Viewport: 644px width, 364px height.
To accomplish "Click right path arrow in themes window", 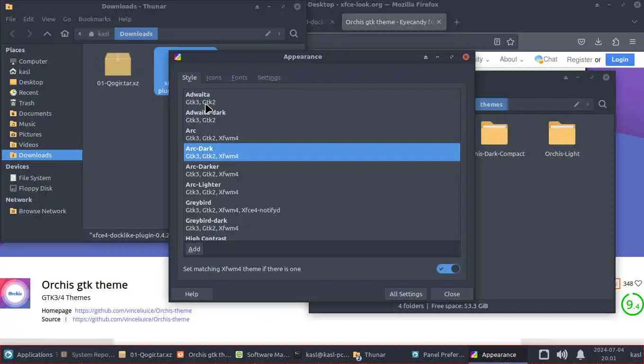I will [588, 104].
